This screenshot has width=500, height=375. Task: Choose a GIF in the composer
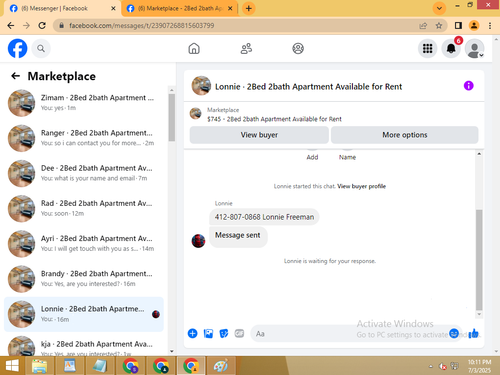[x=239, y=333]
